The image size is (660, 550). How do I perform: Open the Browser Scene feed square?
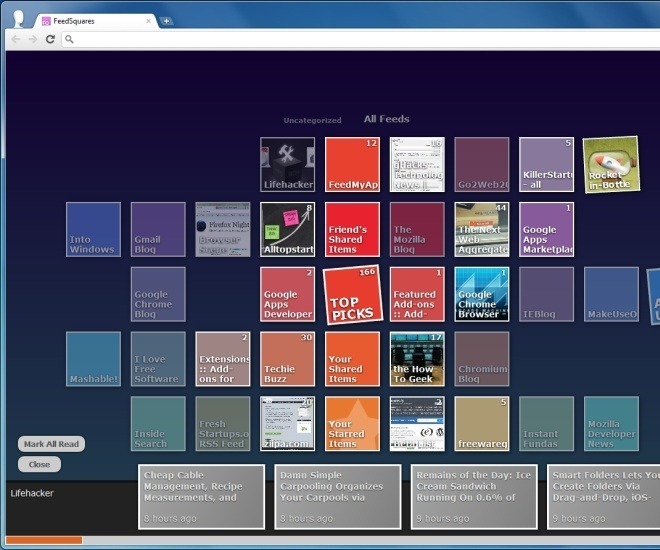[x=223, y=229]
